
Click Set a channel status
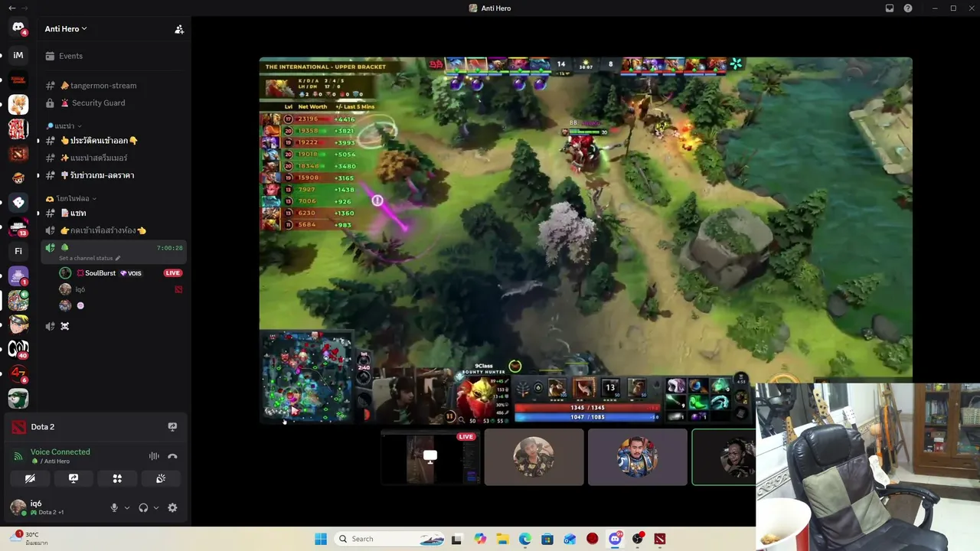coord(90,259)
